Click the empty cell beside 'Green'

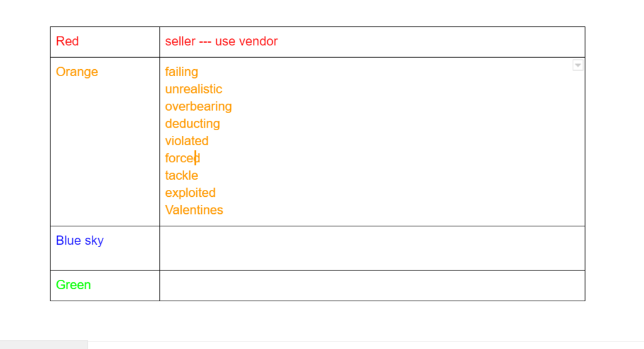click(x=372, y=285)
